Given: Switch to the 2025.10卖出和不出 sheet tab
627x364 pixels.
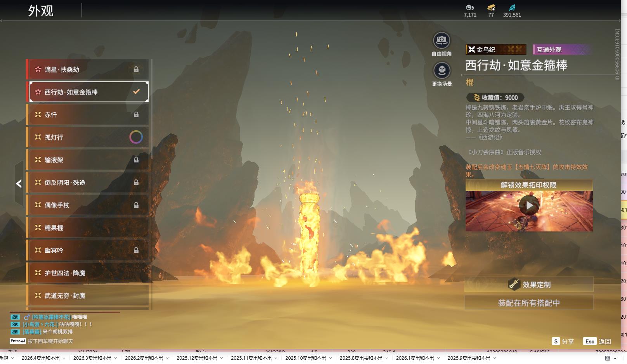Looking at the screenshot, I should tap(305, 358).
